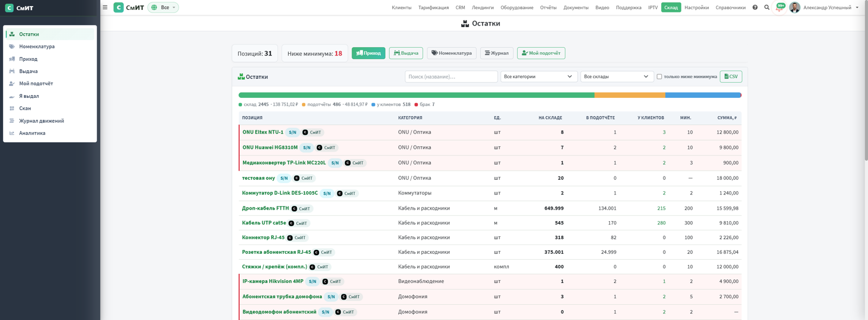Click the Выдача icon in sidebar
Screen dimensions: 868x320
click(x=12, y=71)
